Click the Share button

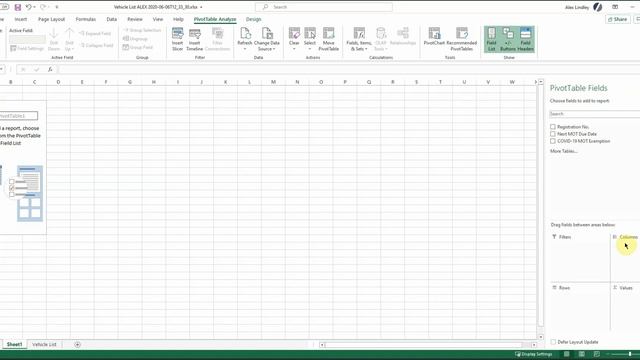pyautogui.click(x=618, y=19)
